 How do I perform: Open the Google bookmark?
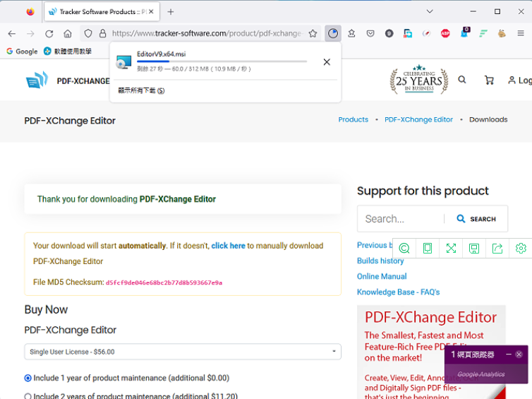[22, 52]
